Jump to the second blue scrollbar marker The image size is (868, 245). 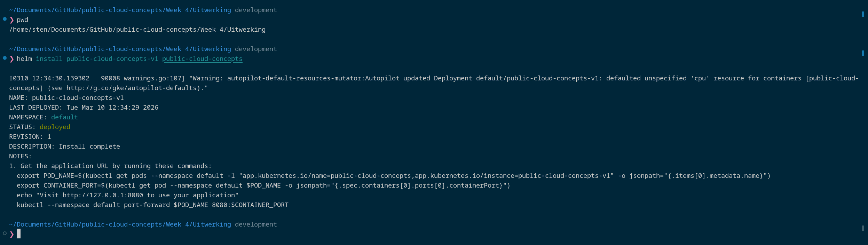pos(863,53)
